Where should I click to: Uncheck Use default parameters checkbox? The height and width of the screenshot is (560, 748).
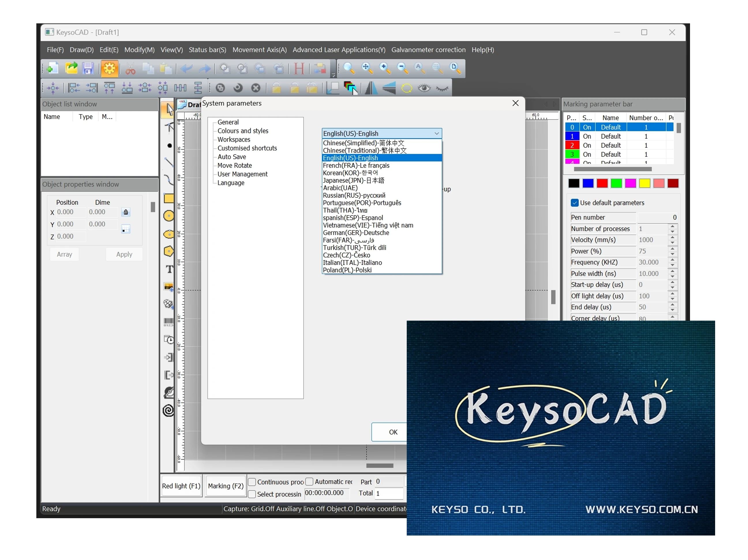(x=575, y=203)
